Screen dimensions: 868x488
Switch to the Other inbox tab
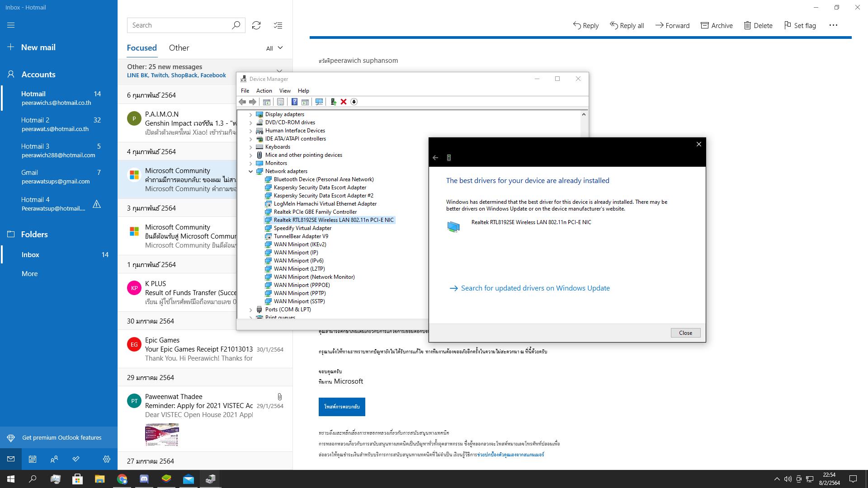click(179, 48)
